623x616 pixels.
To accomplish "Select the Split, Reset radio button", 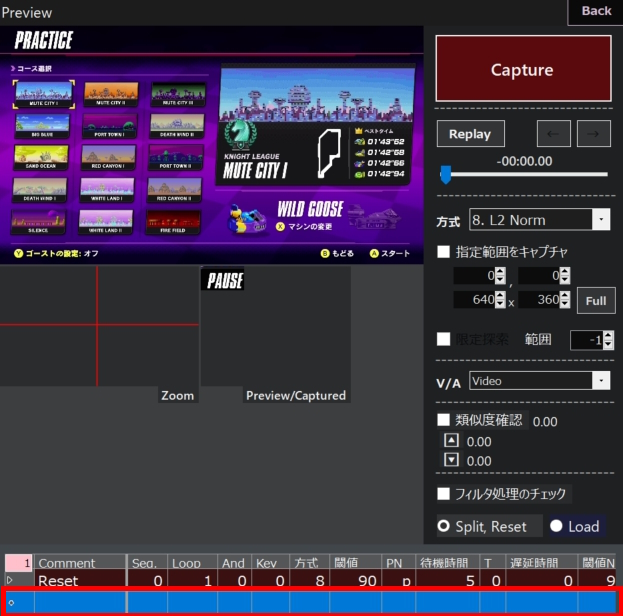I will [443, 526].
